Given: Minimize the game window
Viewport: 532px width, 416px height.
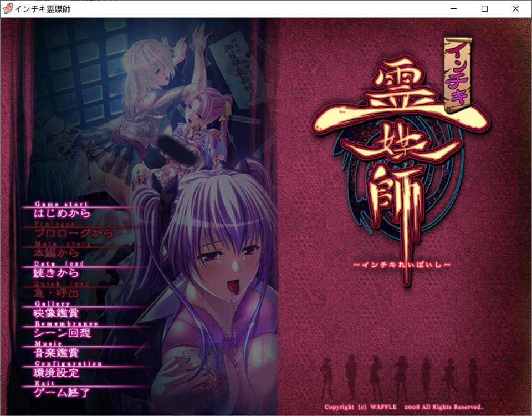Looking at the screenshot, I should pos(453,8).
